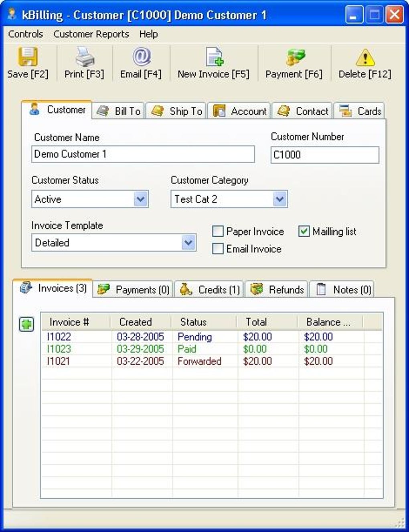409x532 pixels.
Task: Click the Payment coins icon
Action: pos(295,57)
